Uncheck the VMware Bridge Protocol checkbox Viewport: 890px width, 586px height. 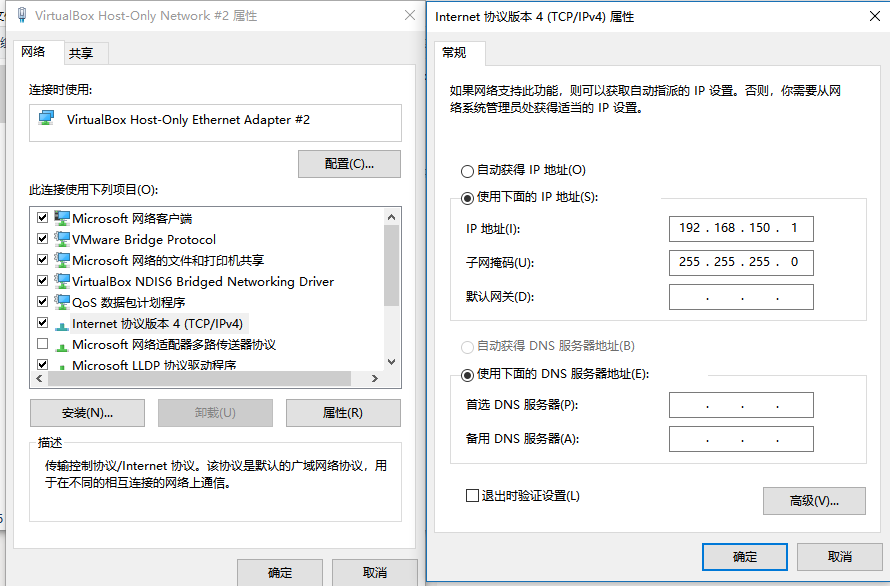tap(42, 238)
